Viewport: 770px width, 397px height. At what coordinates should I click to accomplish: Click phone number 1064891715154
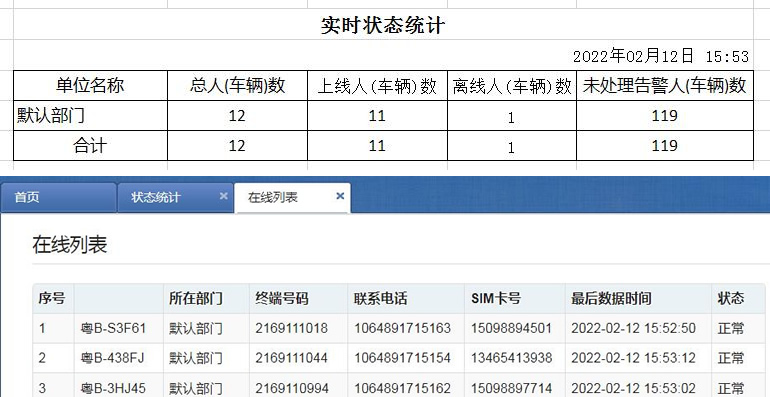(x=403, y=358)
